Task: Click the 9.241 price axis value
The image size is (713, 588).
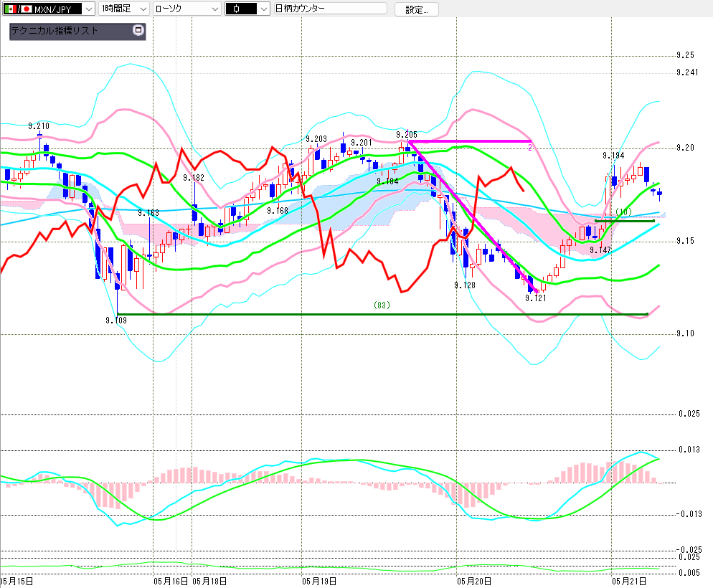Action: point(687,72)
